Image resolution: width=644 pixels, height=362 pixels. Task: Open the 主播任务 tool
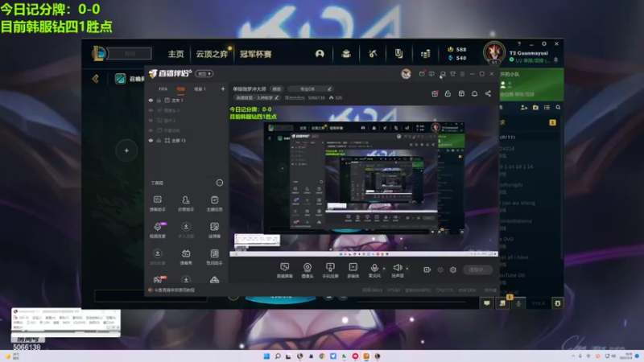(214, 204)
